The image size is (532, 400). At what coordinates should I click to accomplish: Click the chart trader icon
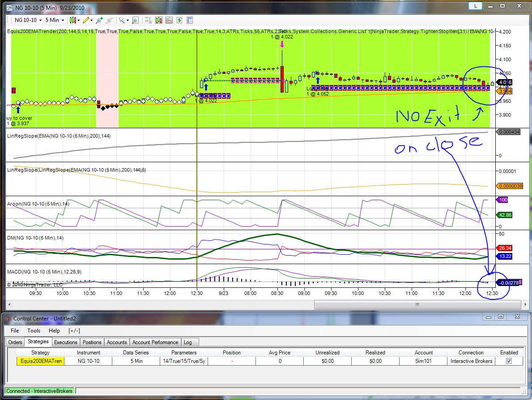tap(148, 21)
